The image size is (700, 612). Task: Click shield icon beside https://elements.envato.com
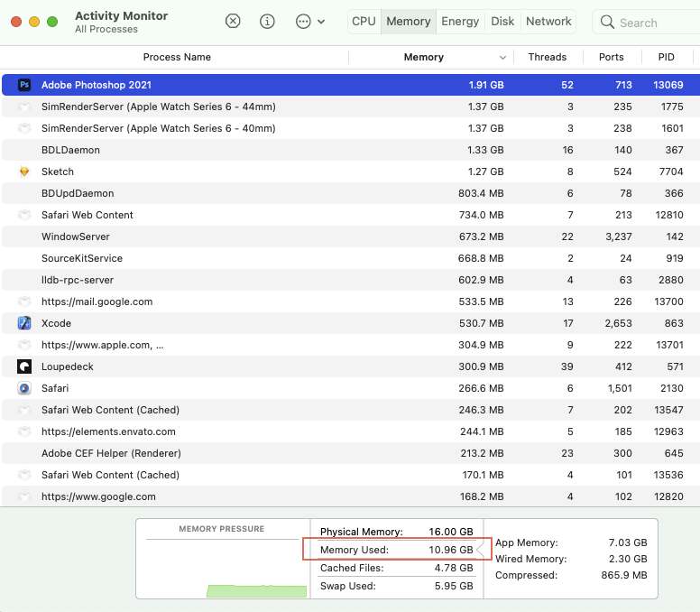point(24,431)
